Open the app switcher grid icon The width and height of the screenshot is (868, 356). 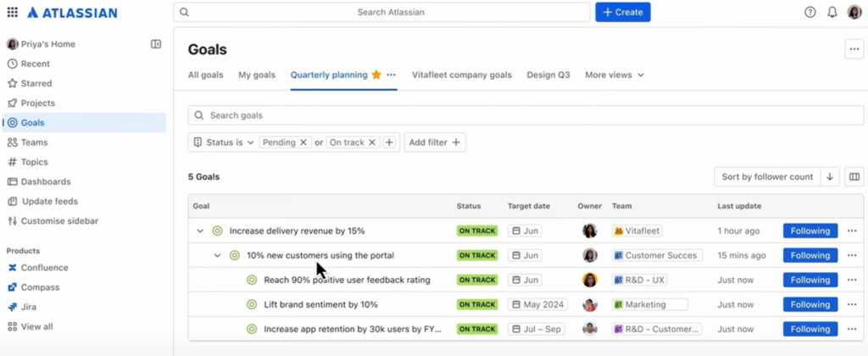click(12, 13)
